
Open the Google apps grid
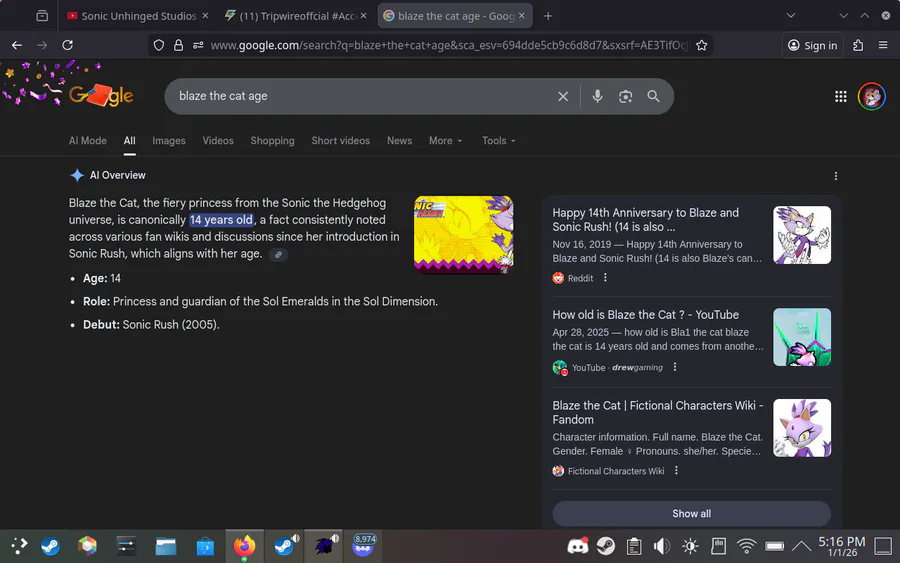coord(840,96)
